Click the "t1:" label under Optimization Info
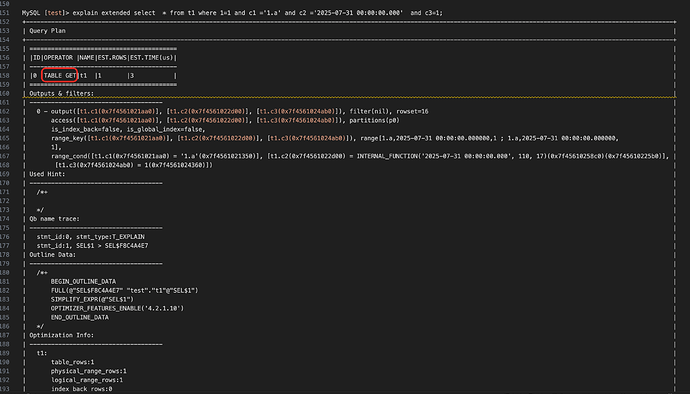Screen dimensions: 690x394 point(42,353)
